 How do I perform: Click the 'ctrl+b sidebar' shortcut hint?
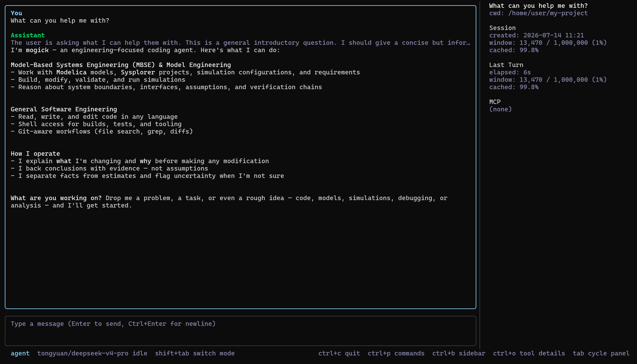pyautogui.click(x=459, y=353)
